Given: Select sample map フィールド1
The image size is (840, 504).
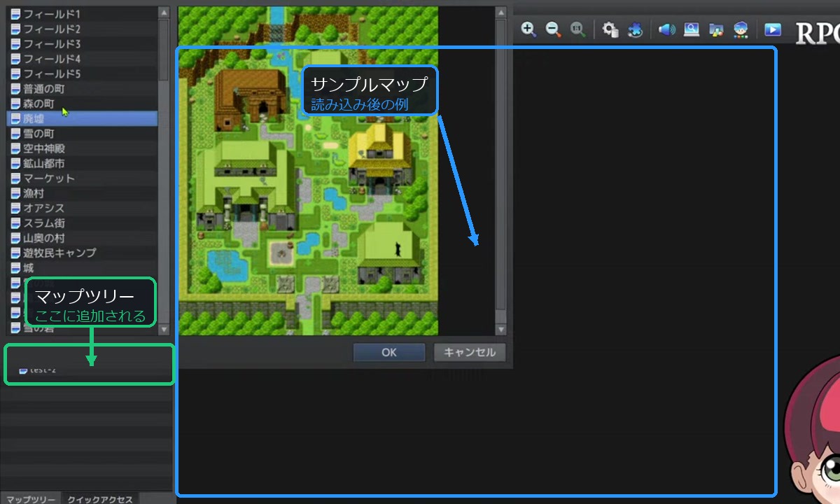Looking at the screenshot, I should (82, 14).
